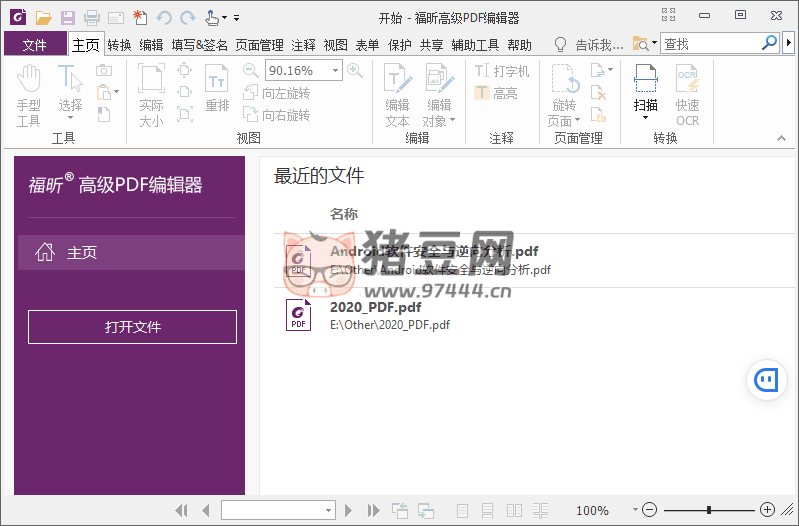Click the 查找 search input field
This screenshot has height=526, width=799.
tap(709, 43)
